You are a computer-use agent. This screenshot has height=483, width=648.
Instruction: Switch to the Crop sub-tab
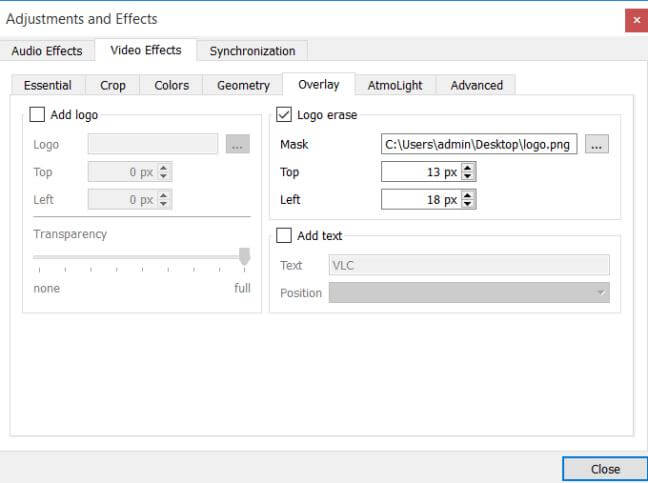tap(113, 85)
